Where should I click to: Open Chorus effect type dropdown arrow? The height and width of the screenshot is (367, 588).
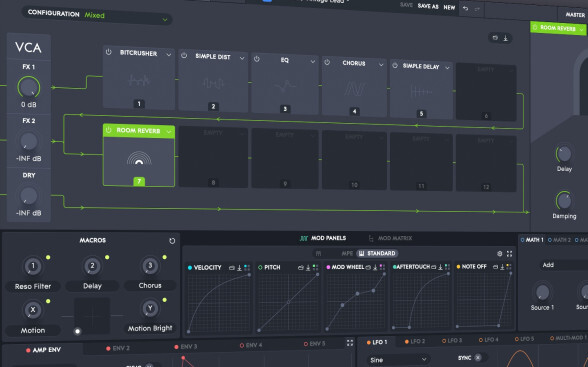tap(381, 65)
